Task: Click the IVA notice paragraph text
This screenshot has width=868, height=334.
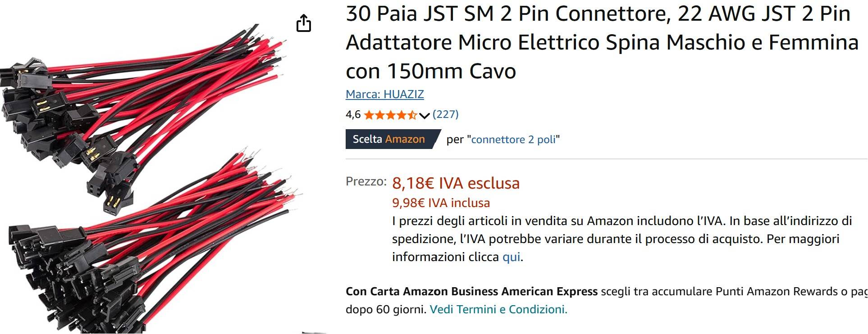Action: tap(622, 239)
